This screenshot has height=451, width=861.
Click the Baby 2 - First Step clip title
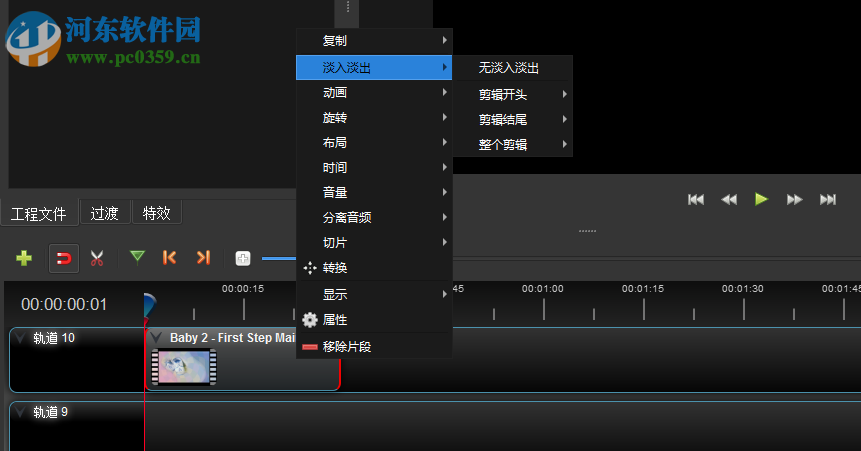coord(232,338)
